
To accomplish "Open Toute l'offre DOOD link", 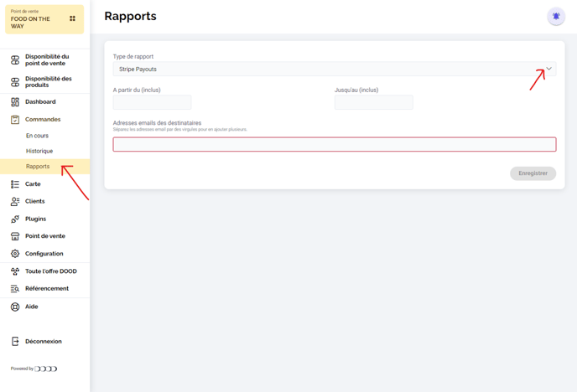I will [x=50, y=271].
